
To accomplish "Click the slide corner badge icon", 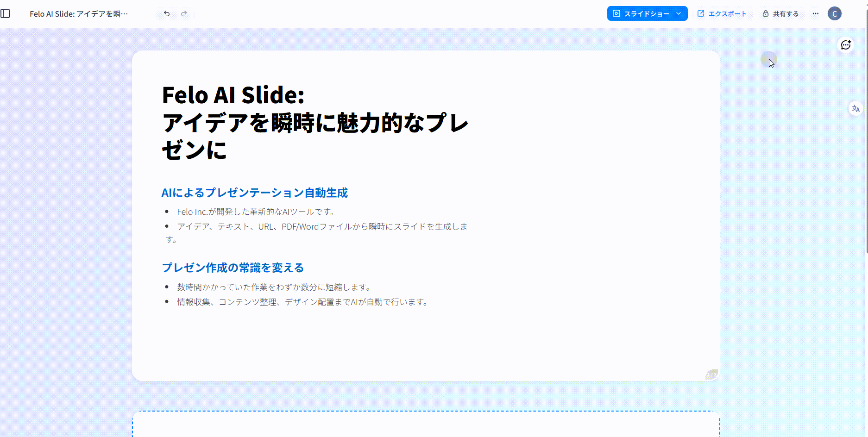I will point(711,374).
